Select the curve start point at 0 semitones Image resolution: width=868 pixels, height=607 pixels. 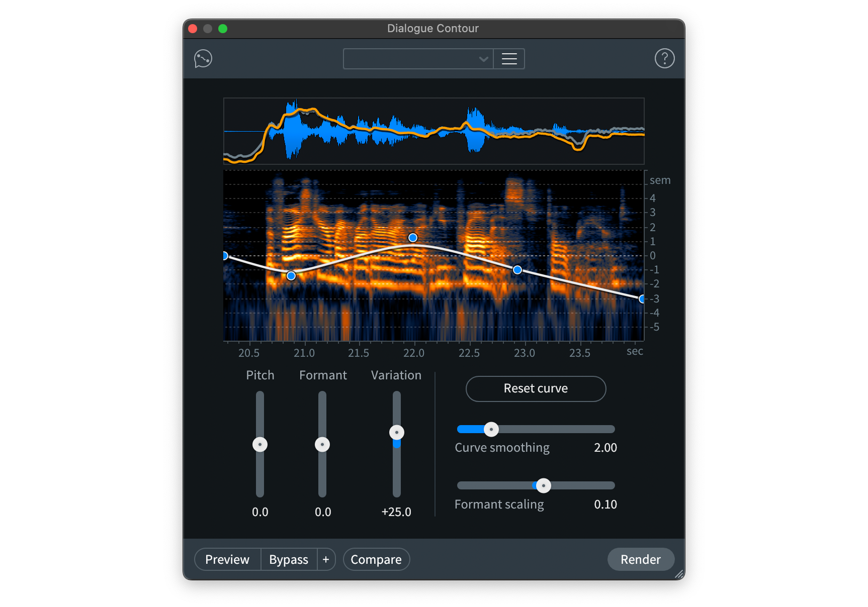225,256
